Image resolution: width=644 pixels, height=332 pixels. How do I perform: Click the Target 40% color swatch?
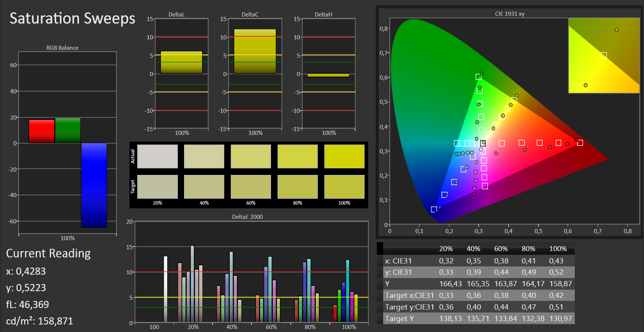click(204, 187)
